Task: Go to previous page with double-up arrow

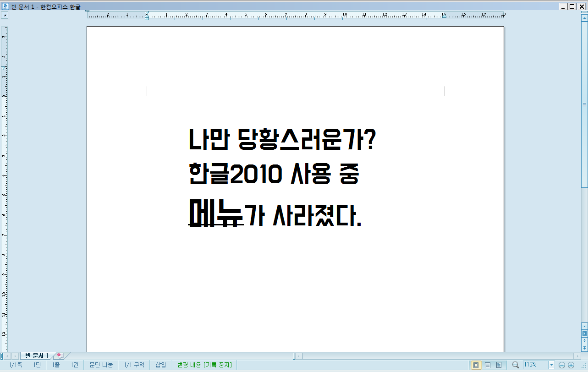Action: click(x=584, y=340)
